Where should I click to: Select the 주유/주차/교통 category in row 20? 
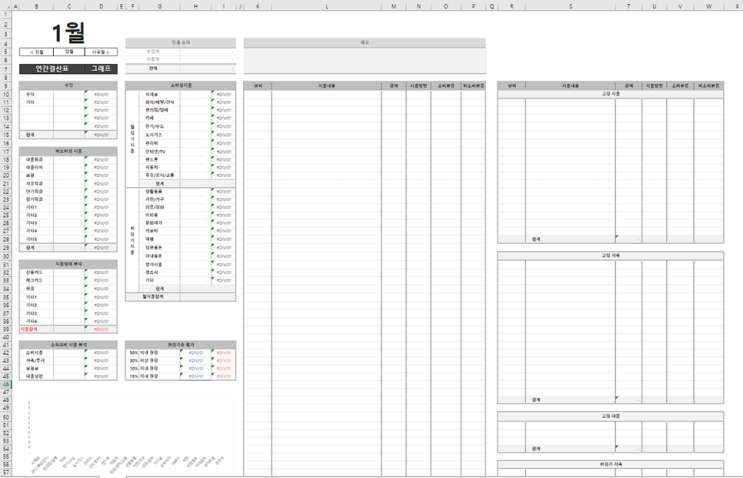(x=159, y=175)
